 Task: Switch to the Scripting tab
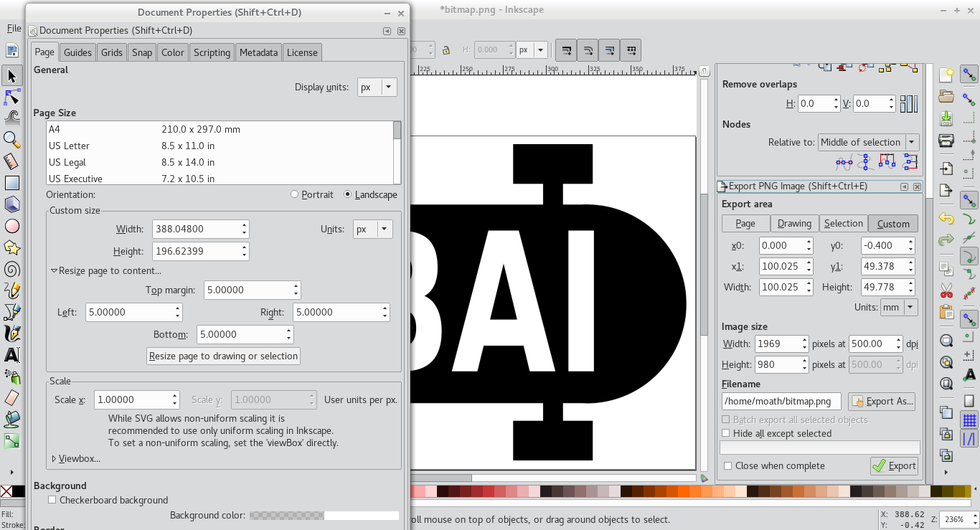coord(212,52)
